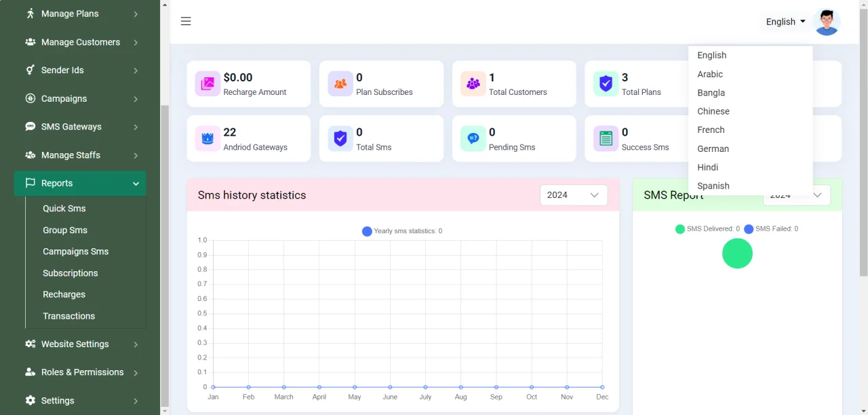
Task: Click the Dec data point on chart
Action: pyautogui.click(x=602, y=387)
